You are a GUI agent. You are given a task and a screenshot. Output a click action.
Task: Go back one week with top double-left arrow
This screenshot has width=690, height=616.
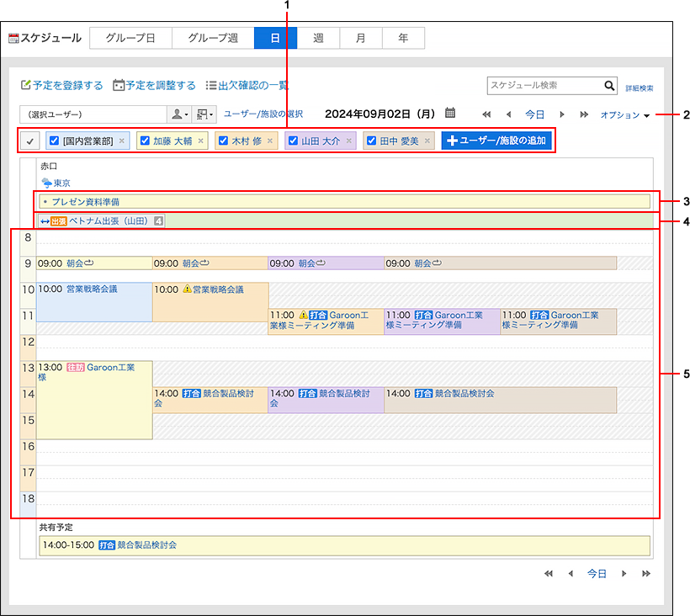point(486,114)
